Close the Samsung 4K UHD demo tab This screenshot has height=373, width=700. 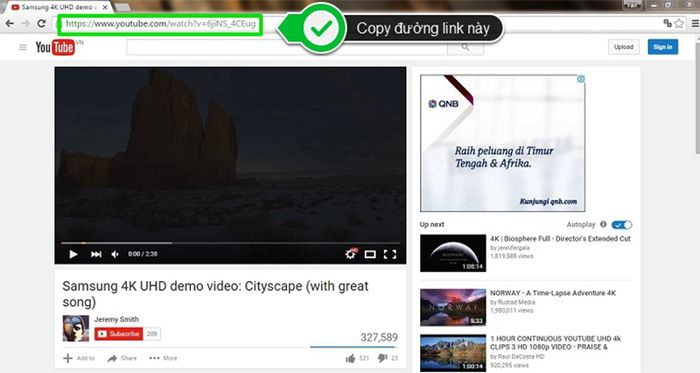click(x=105, y=7)
